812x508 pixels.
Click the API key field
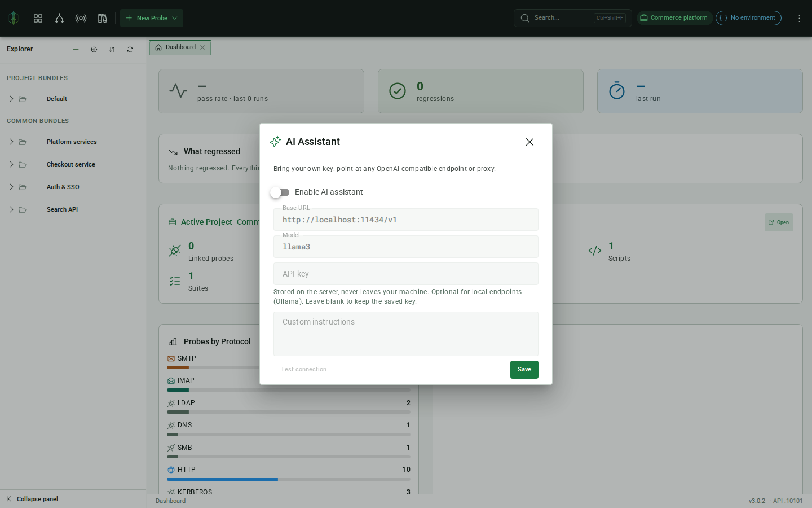[406, 274]
